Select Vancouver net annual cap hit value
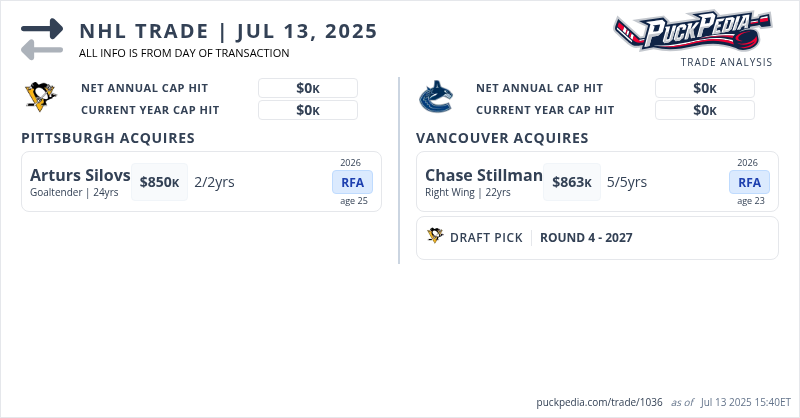 [704, 88]
